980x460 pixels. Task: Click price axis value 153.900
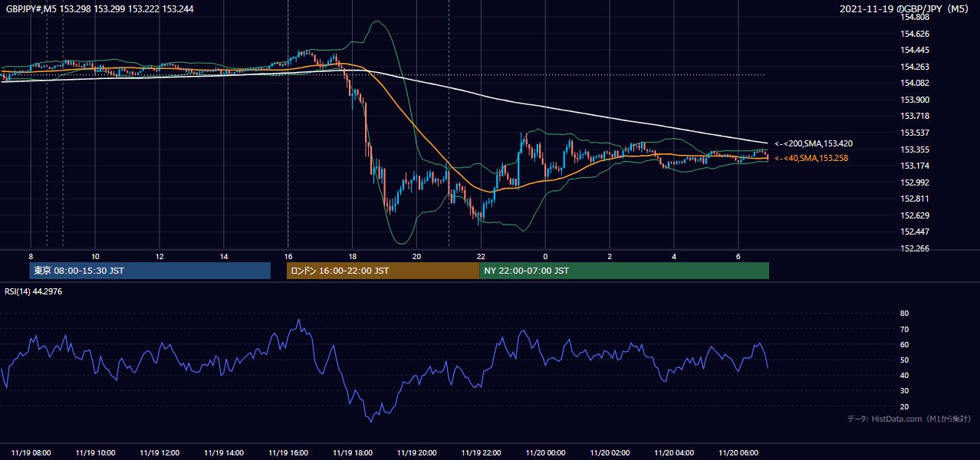pos(915,100)
